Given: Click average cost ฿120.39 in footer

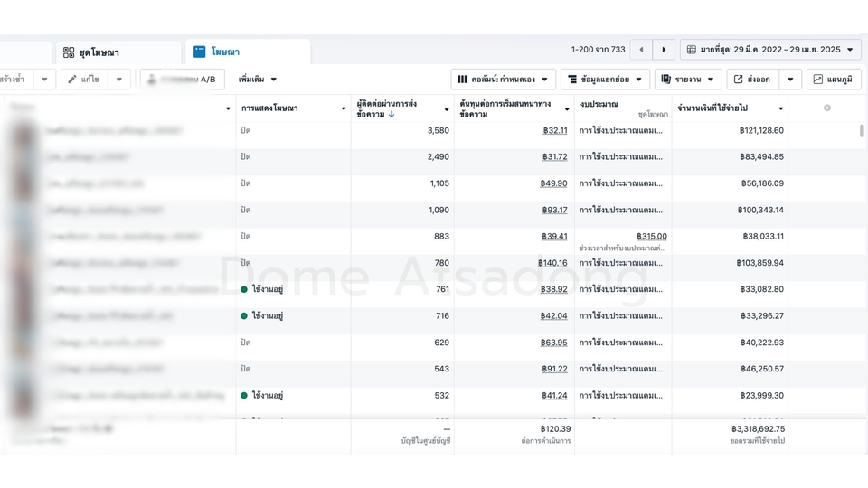Looking at the screenshot, I should coord(555,428).
